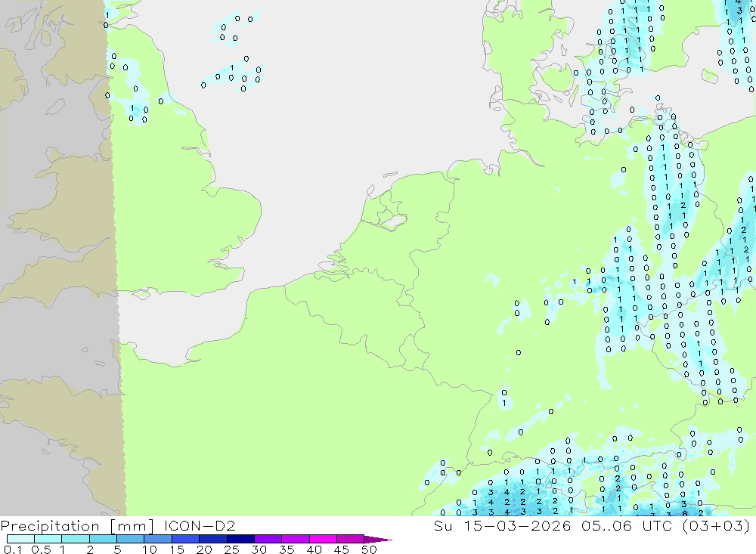Click the 'UTC' timezone label

coord(657,525)
